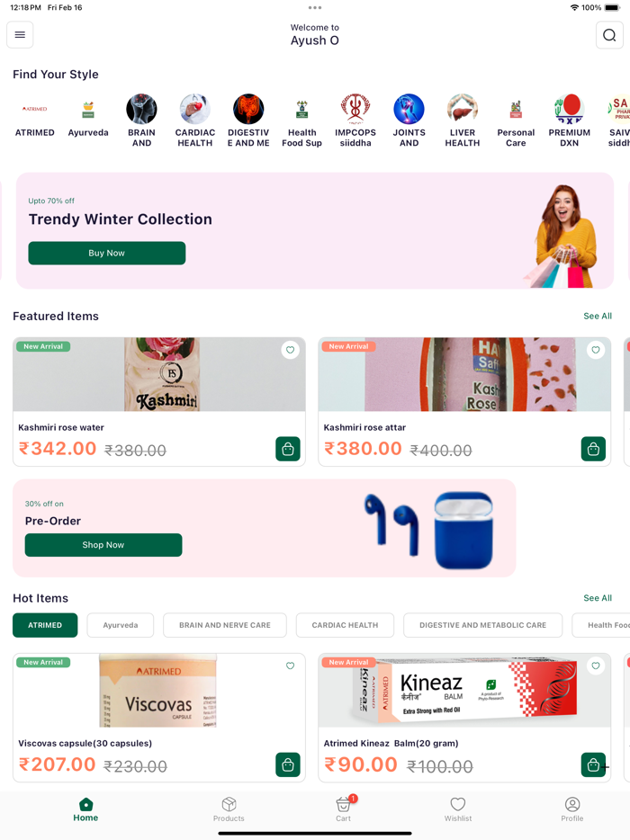Open the hamburger menu
The width and height of the screenshot is (630, 840).
20,35
